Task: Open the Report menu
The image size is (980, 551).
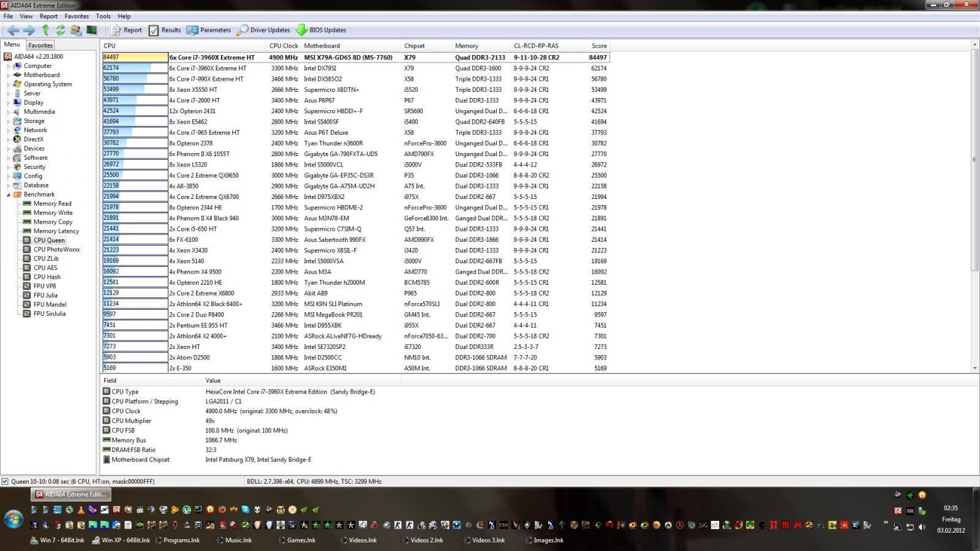Action: [48, 16]
